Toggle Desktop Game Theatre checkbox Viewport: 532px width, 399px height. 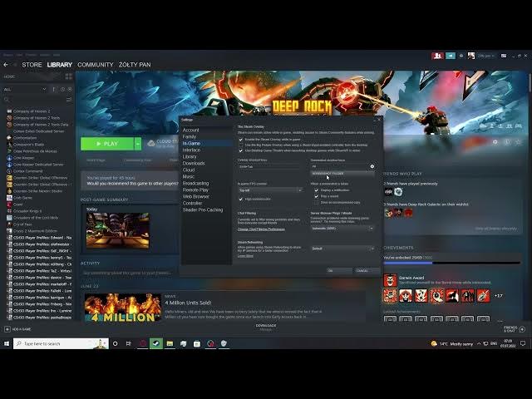241,150
